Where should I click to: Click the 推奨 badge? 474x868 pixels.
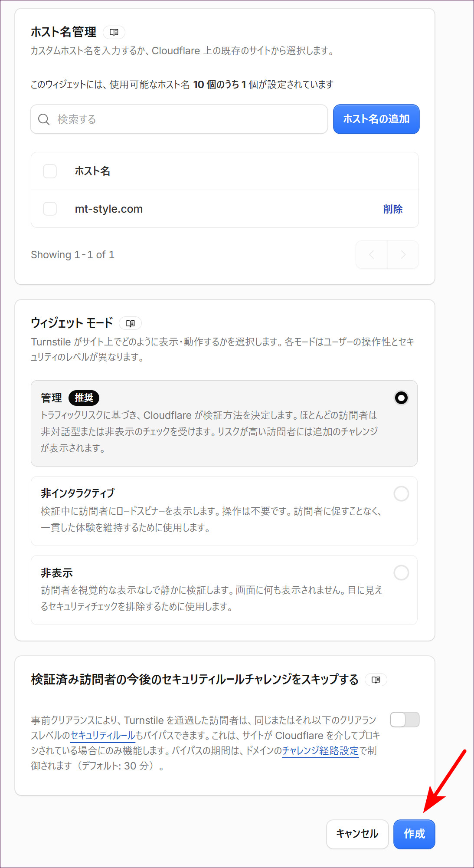point(84,398)
